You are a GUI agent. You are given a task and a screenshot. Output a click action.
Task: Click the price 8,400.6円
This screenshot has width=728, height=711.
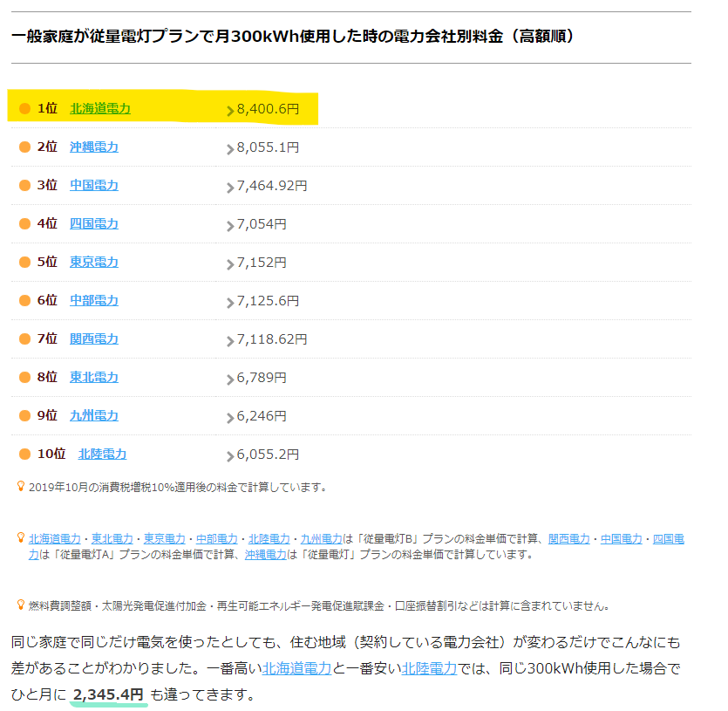click(x=268, y=109)
